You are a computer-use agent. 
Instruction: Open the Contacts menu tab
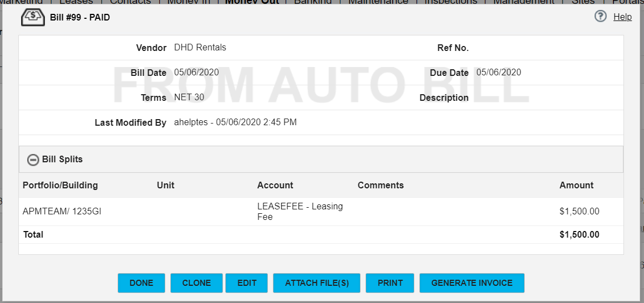[130, 2]
